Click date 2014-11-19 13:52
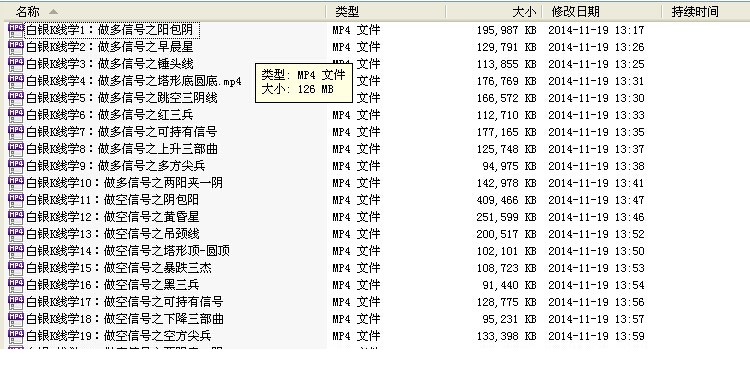The height and width of the screenshot is (372, 750). (596, 234)
